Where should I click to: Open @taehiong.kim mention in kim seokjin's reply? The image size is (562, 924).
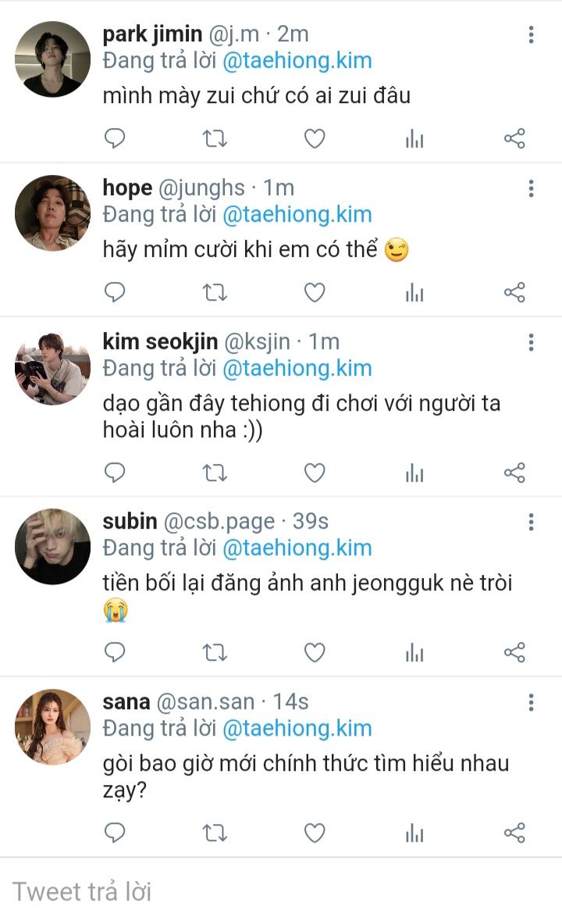pos(297,368)
